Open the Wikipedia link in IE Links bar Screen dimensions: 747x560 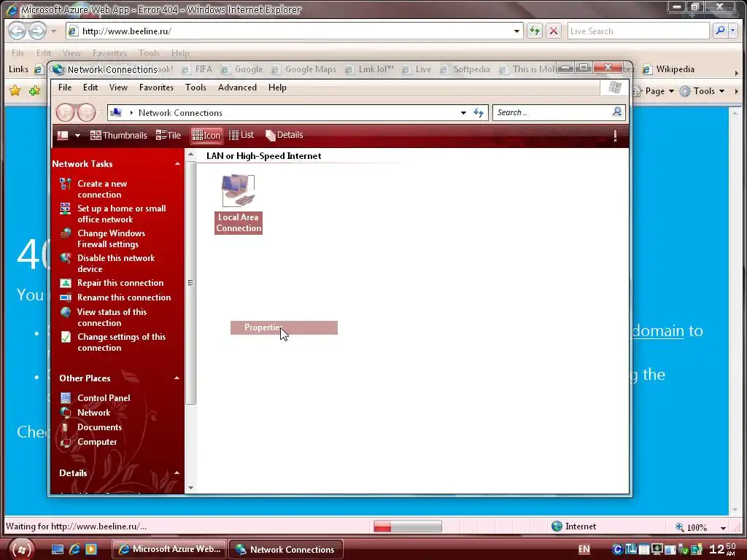coord(668,69)
